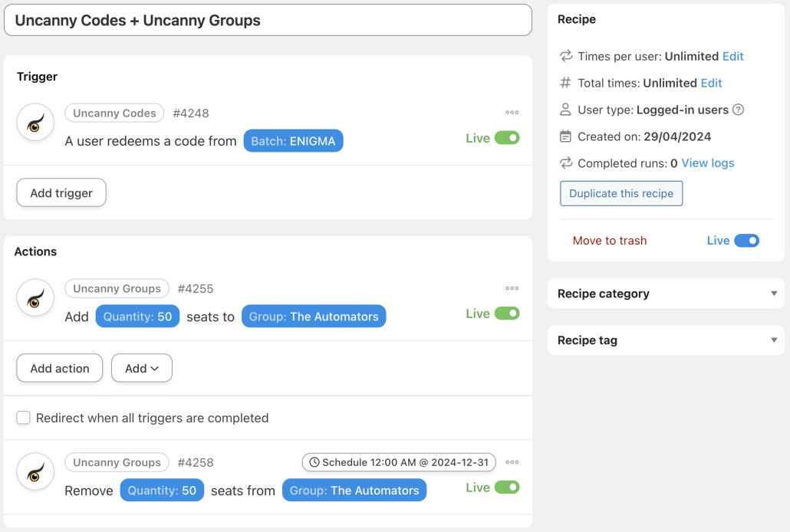
Task: Expand the Recipe category panel
Action: click(x=772, y=294)
